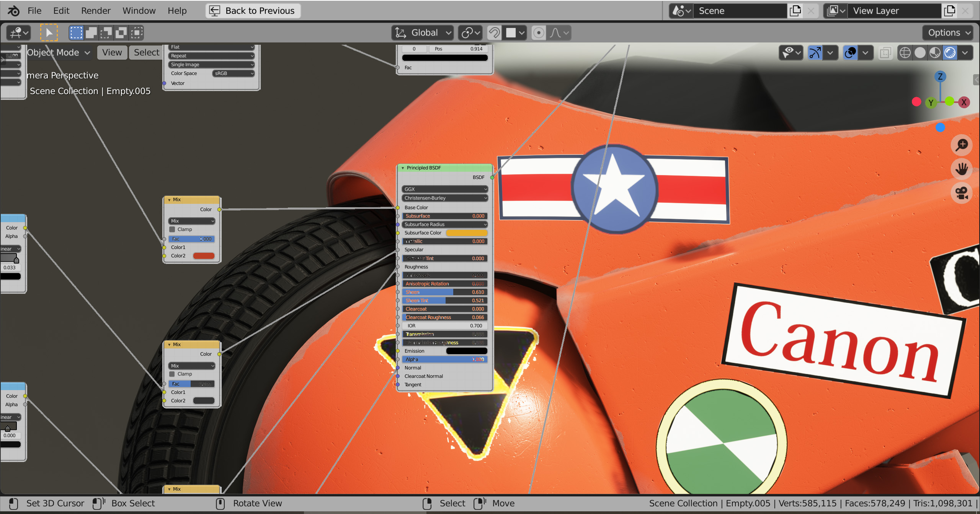Image resolution: width=980 pixels, height=514 pixels.
Task: Open the Help menu
Action: pos(177,11)
